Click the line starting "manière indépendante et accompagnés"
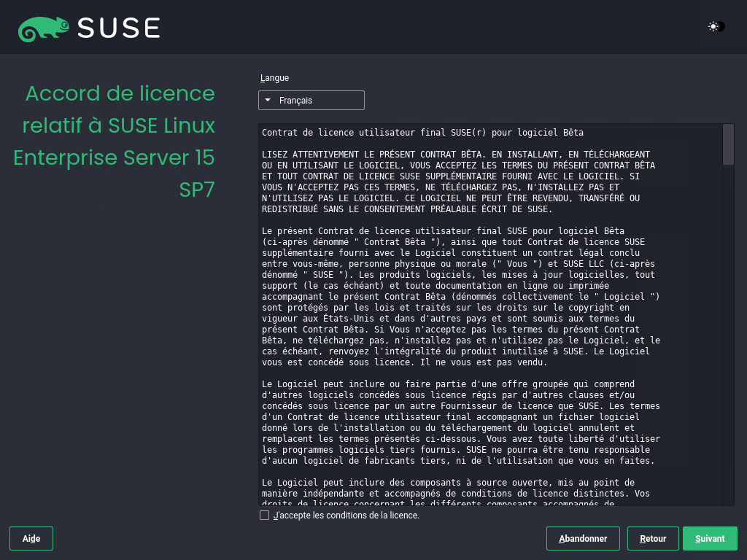 pos(456,494)
